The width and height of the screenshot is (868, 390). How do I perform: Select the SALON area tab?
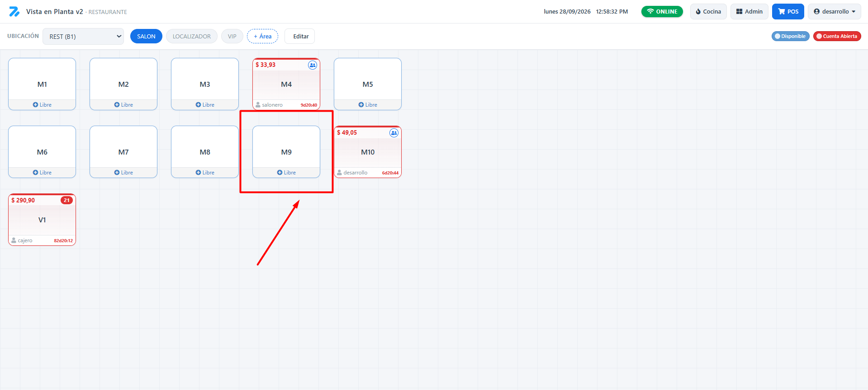[x=146, y=37]
